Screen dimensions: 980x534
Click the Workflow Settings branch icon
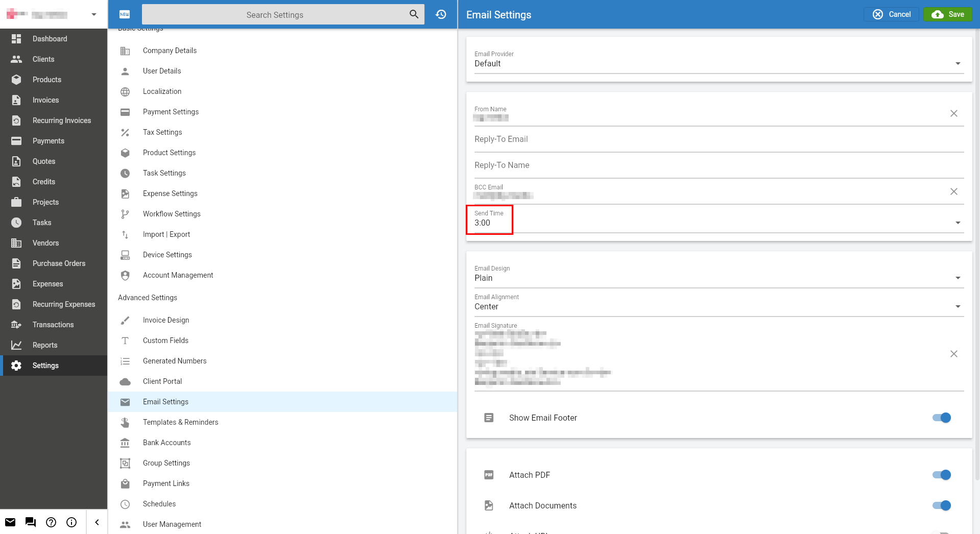coord(125,214)
